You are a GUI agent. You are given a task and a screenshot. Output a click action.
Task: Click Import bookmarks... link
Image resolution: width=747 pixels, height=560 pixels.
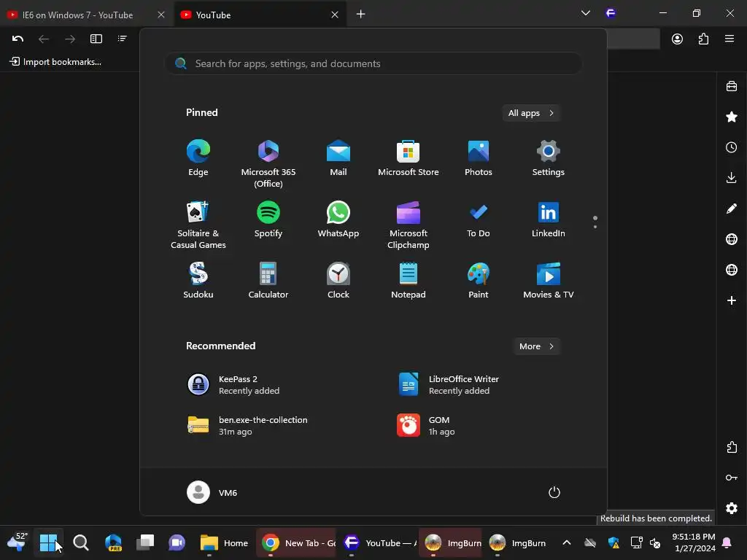pos(55,62)
